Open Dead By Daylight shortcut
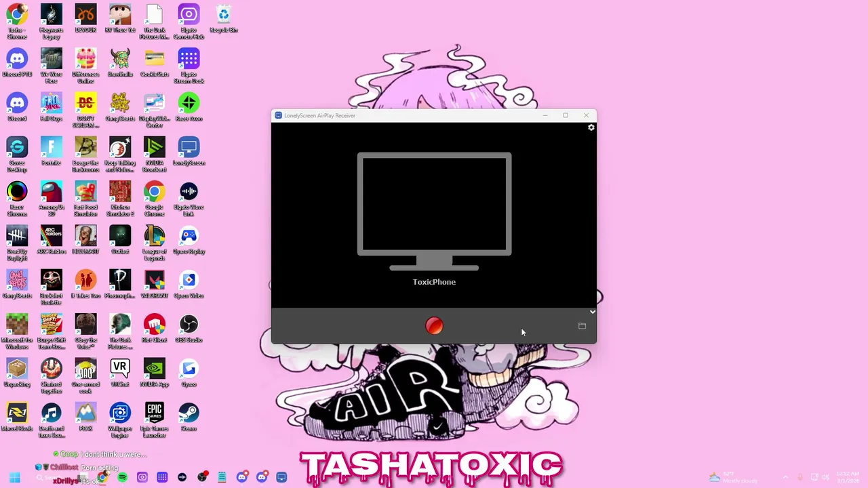The height and width of the screenshot is (488, 868). pos(17,242)
